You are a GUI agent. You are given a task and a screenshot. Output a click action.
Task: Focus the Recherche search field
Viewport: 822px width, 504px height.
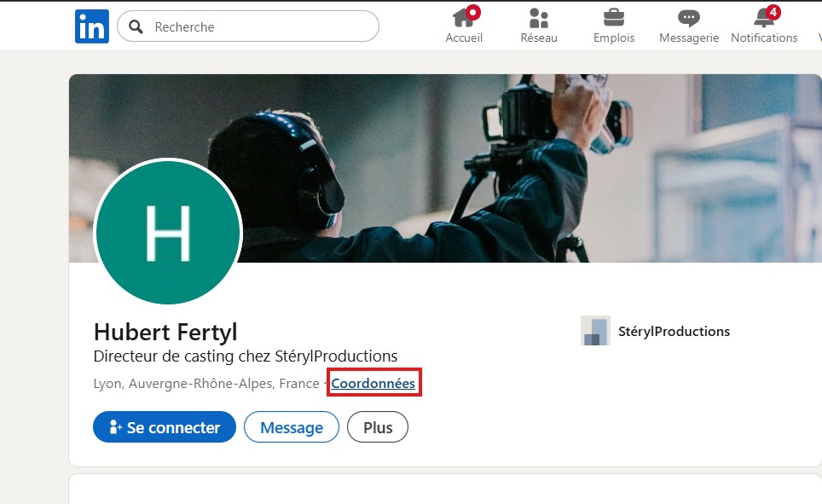tap(256, 26)
